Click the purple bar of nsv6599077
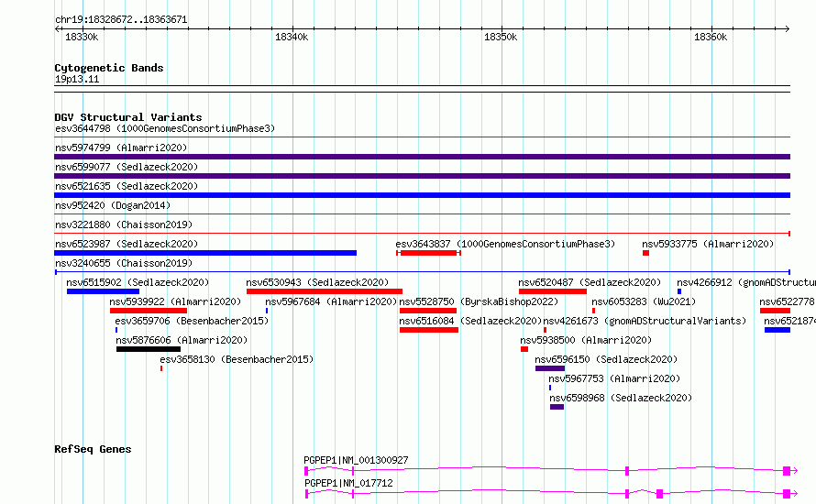 (x=422, y=176)
